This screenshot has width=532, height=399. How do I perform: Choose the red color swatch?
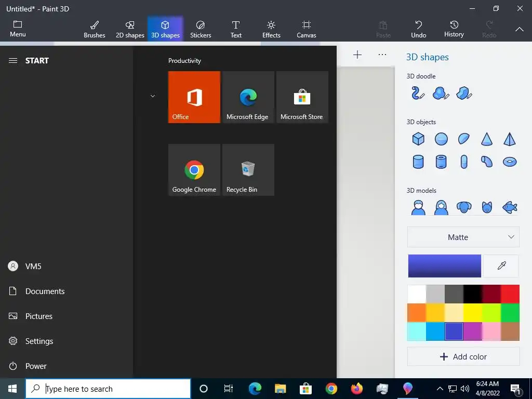pyautogui.click(x=510, y=294)
